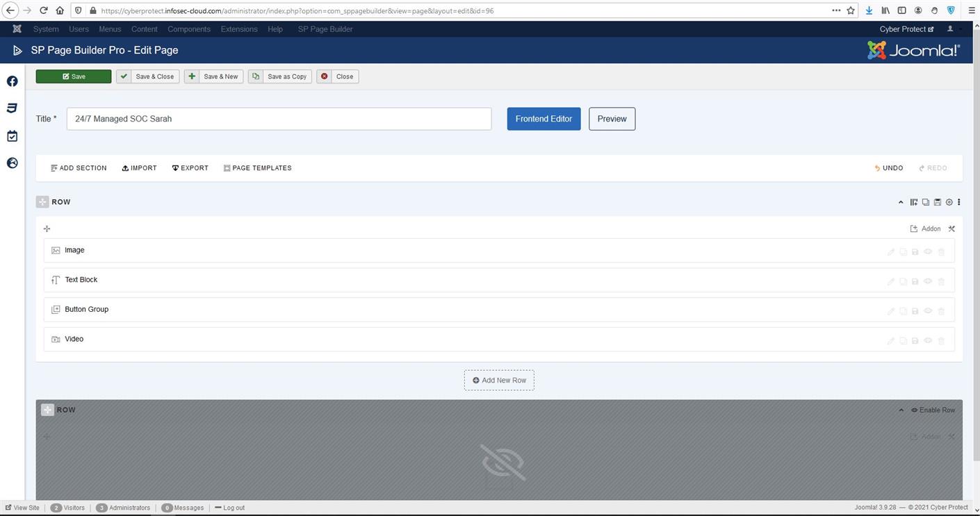Open the Facebook icon in left sidebar

point(12,81)
